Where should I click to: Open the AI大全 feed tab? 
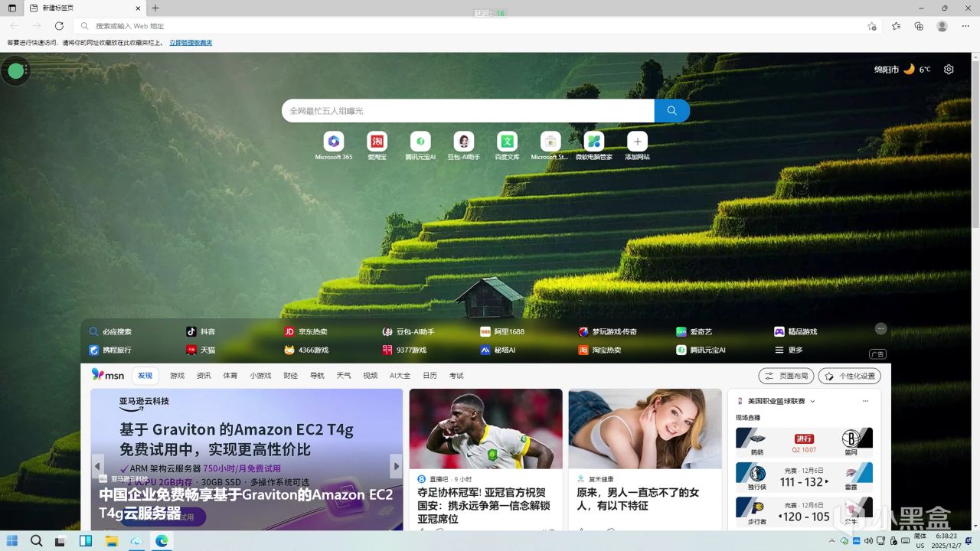(x=400, y=376)
